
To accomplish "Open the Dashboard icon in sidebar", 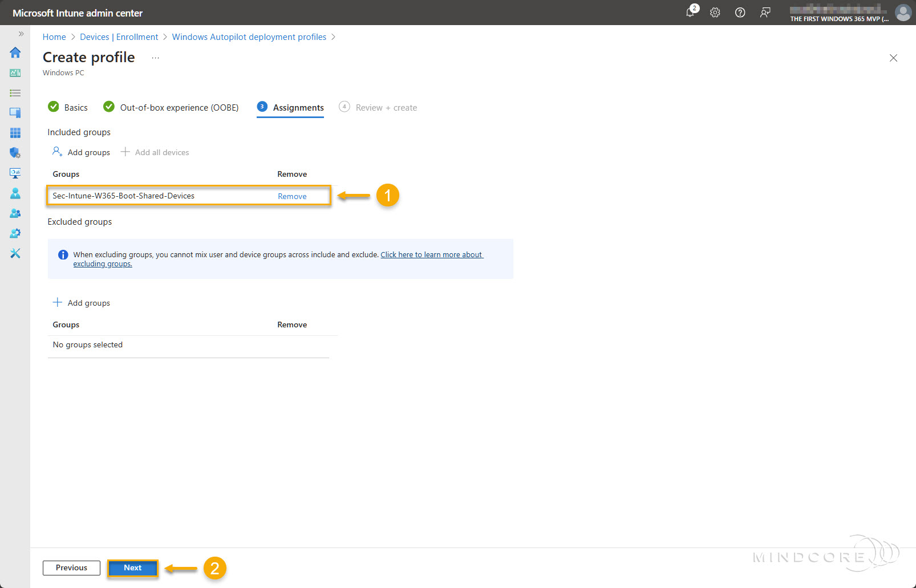I will point(15,73).
